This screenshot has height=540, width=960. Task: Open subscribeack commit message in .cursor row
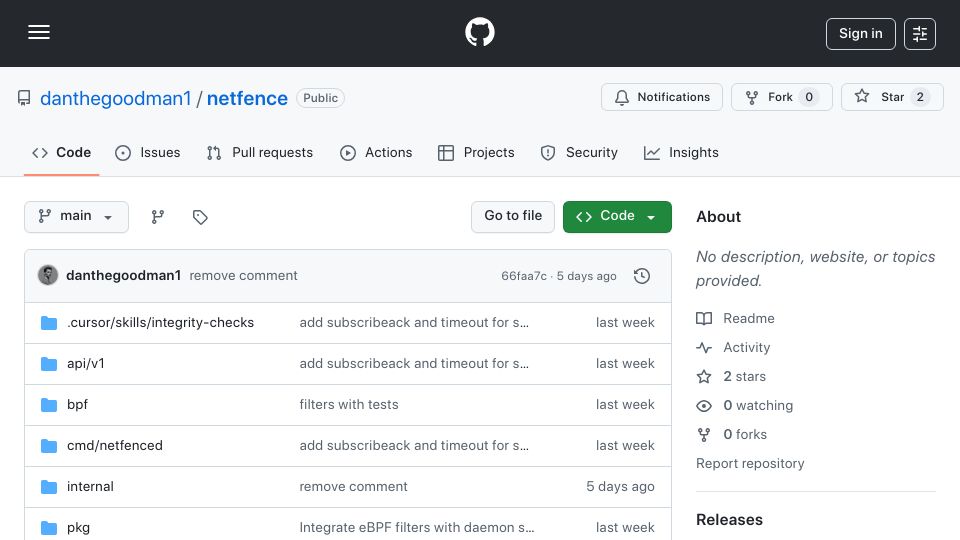tap(414, 323)
